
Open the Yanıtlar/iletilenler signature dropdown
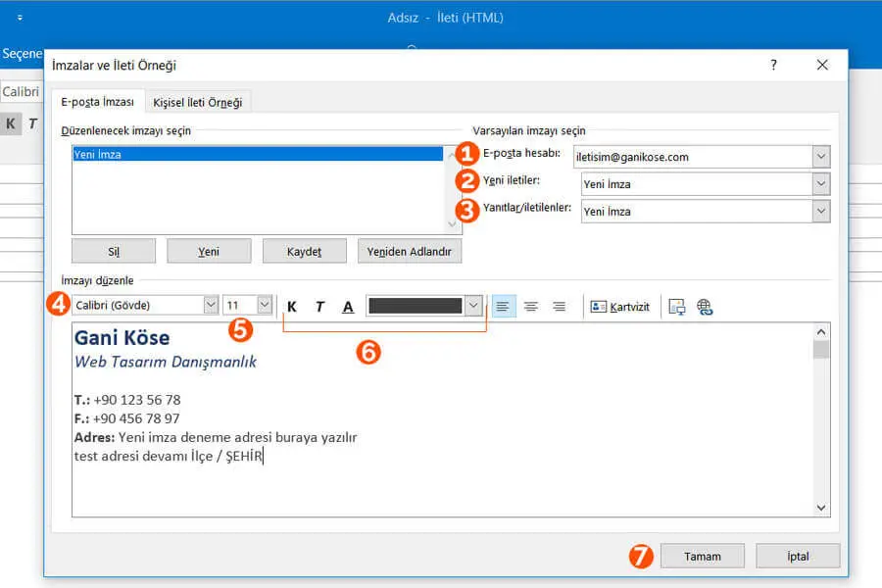click(x=821, y=211)
